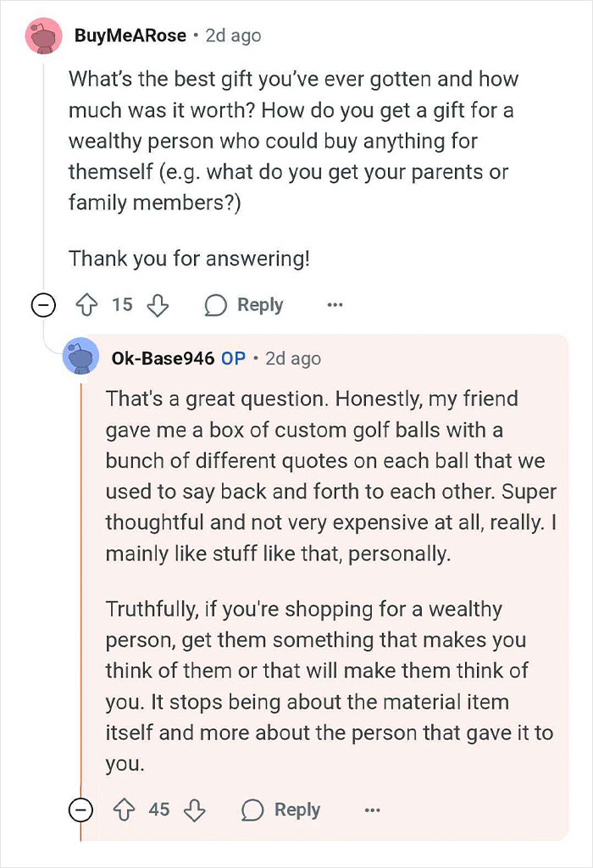Open more options for BuyMeARose's comment
The height and width of the screenshot is (868, 593).
(335, 305)
